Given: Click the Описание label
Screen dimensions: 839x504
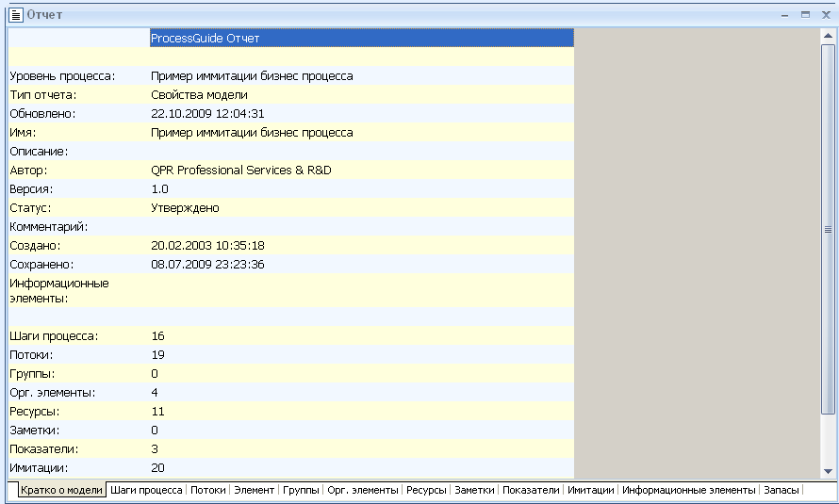Looking at the screenshot, I should click(x=39, y=152).
